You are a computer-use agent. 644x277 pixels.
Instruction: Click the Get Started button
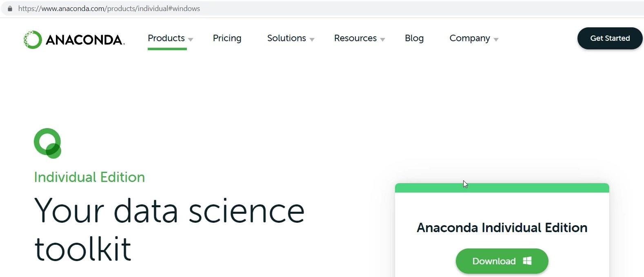(x=610, y=38)
